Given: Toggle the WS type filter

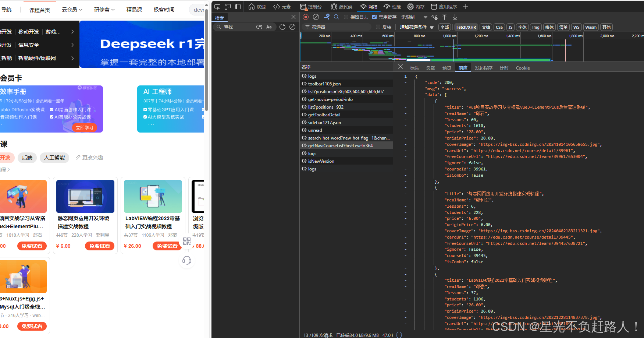Looking at the screenshot, I should tap(576, 27).
